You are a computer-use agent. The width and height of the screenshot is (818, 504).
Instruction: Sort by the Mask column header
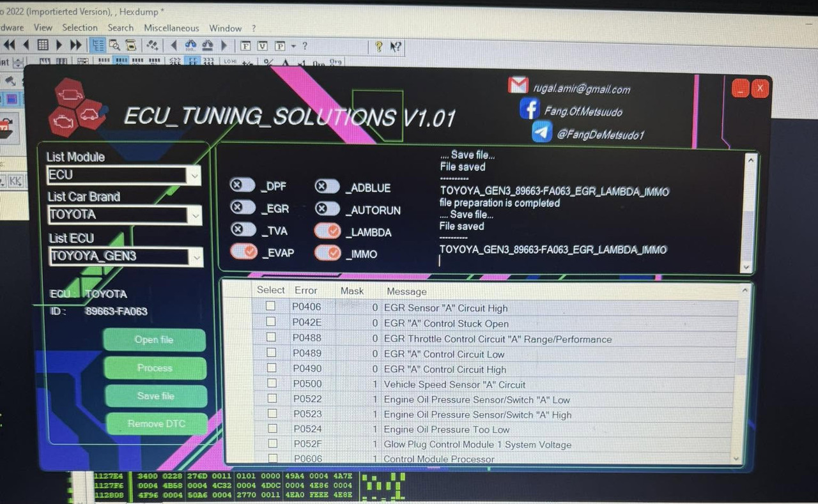pos(352,291)
